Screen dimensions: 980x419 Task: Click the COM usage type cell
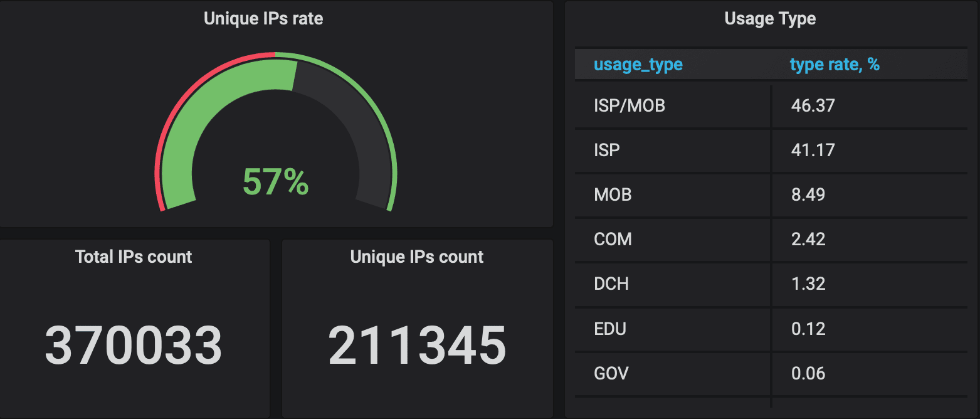[613, 240]
